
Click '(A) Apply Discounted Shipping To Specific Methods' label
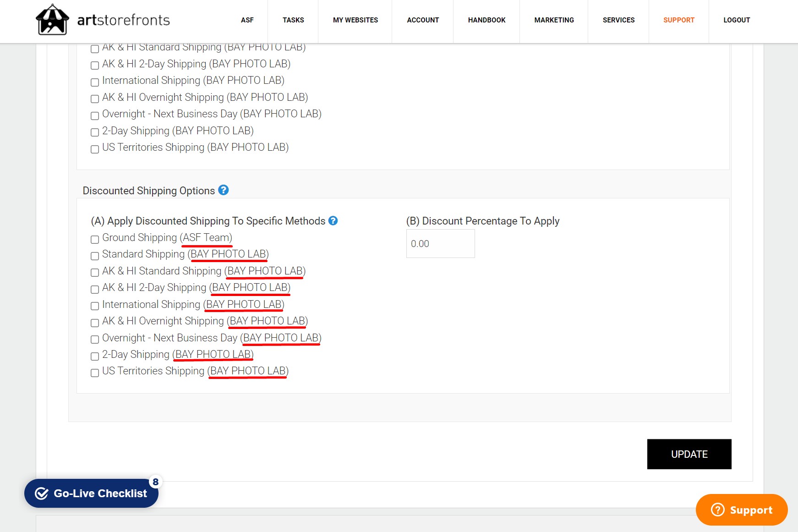tap(208, 221)
